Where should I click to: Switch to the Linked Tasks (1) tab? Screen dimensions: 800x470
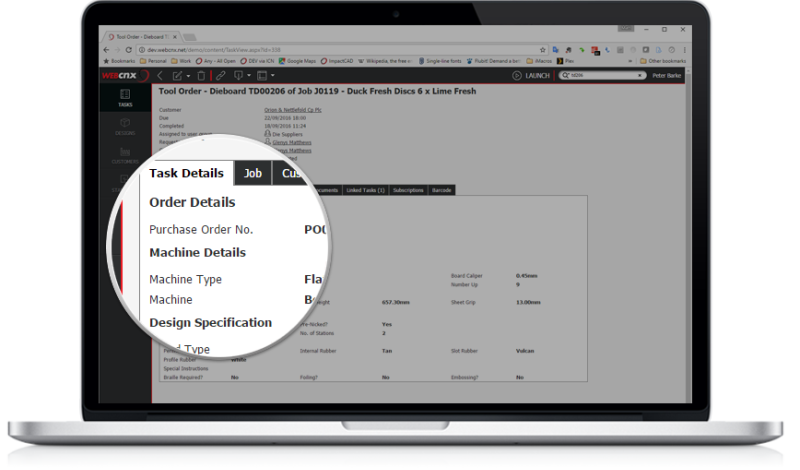(365, 190)
